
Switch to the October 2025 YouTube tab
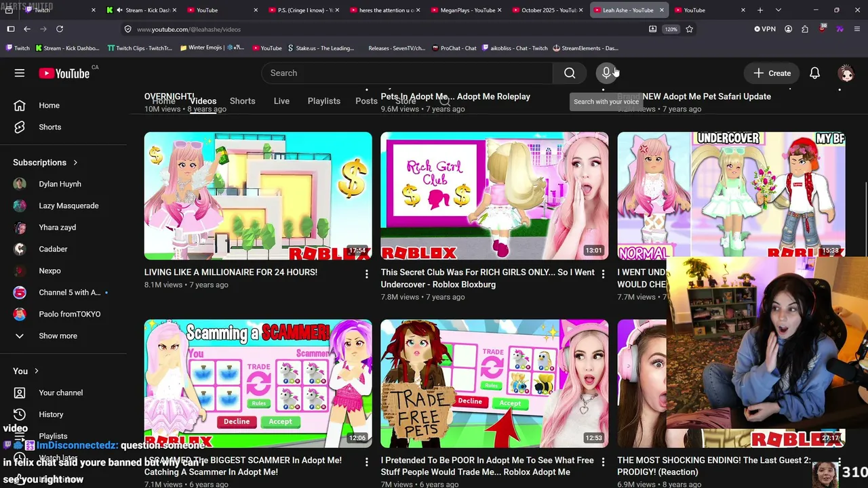click(x=548, y=10)
